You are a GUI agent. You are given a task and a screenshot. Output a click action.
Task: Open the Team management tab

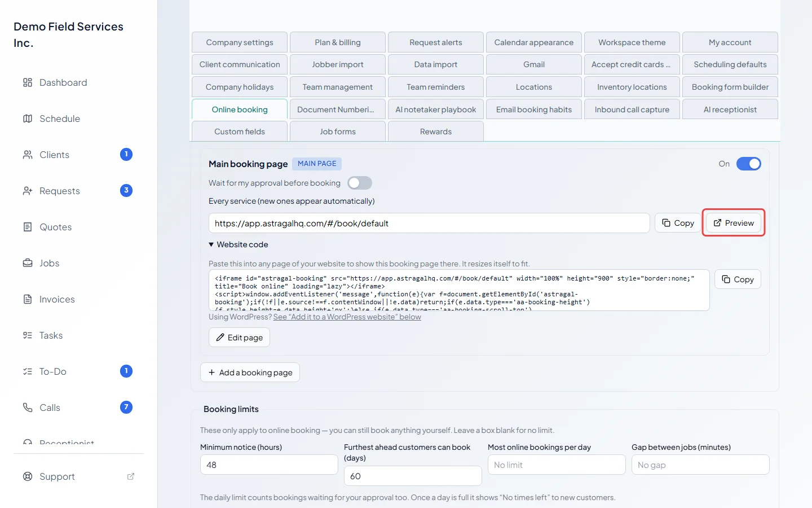(338, 87)
